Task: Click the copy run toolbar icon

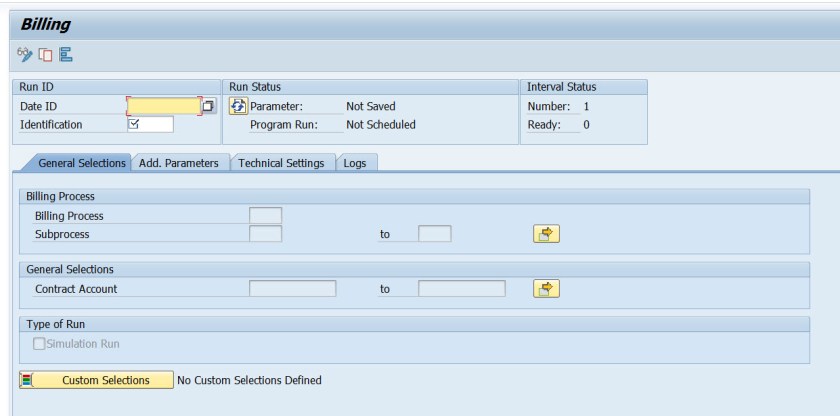Action: coord(46,55)
